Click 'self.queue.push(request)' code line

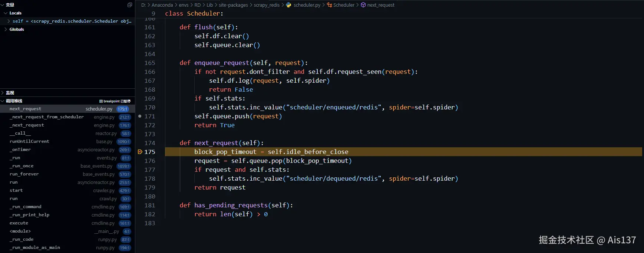[238, 116]
